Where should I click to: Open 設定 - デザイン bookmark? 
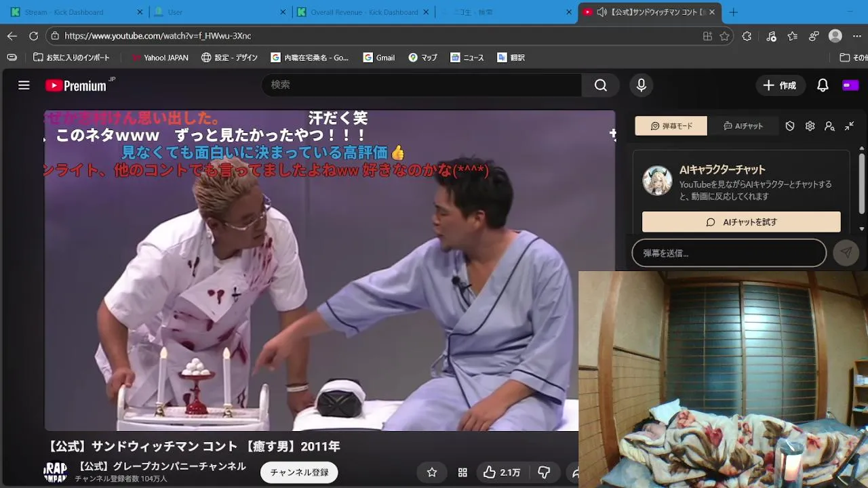[229, 58]
